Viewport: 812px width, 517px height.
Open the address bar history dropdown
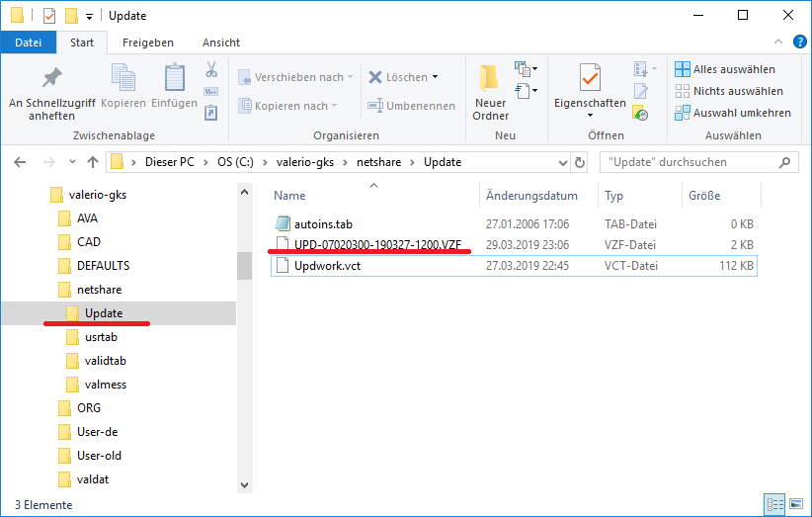pos(560,162)
